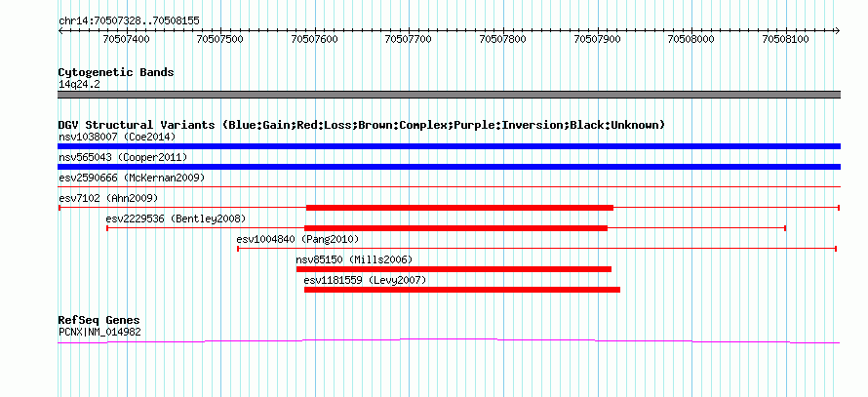The image size is (868, 397).
Task: Click the Cytogenetic Bands track title
Action: coord(116,72)
